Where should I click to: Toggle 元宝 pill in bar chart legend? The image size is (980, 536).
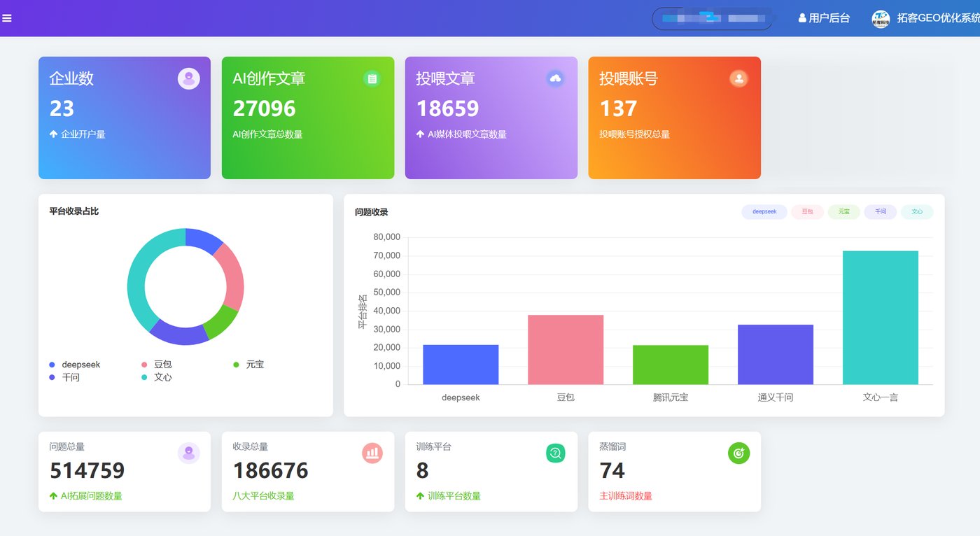coord(844,212)
